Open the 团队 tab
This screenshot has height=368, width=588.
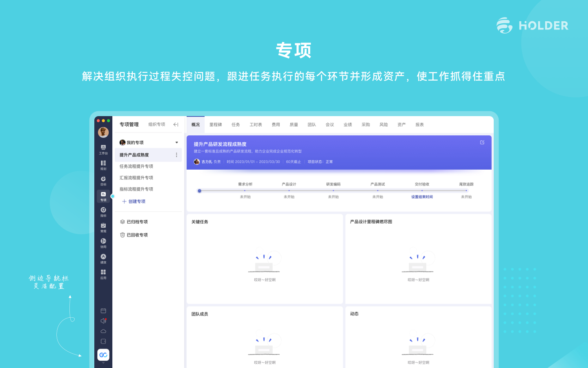click(x=312, y=125)
